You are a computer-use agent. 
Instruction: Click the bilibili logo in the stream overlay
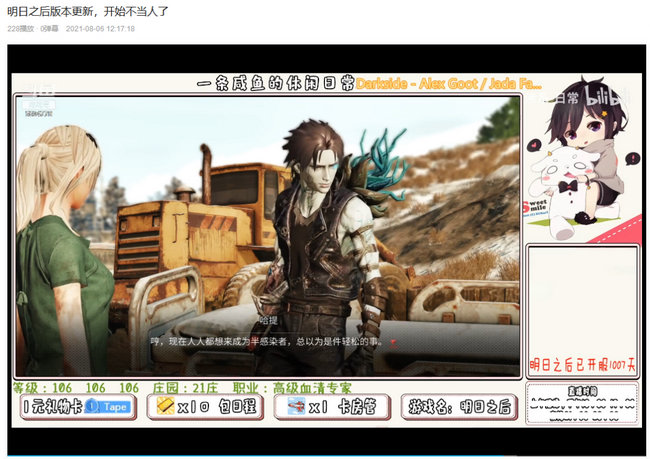click(x=606, y=96)
